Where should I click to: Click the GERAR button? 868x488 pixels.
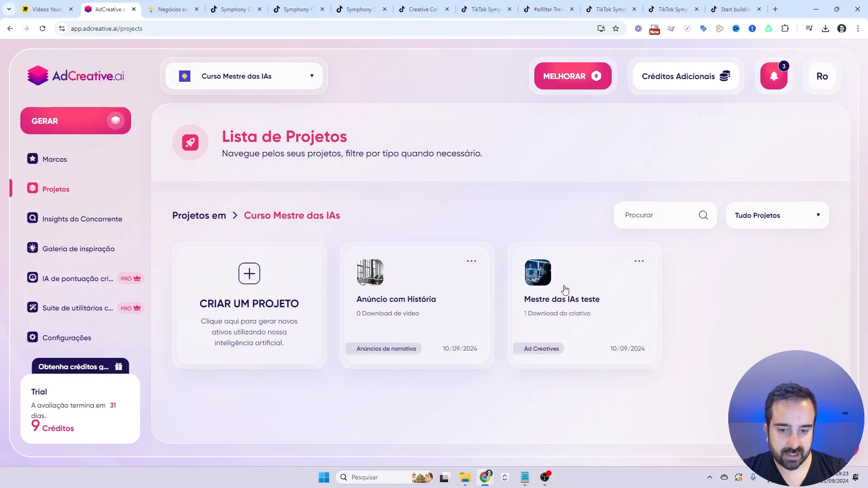tap(75, 121)
